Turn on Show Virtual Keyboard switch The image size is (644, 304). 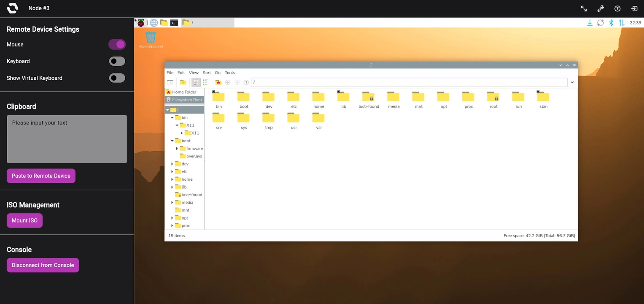(x=117, y=78)
